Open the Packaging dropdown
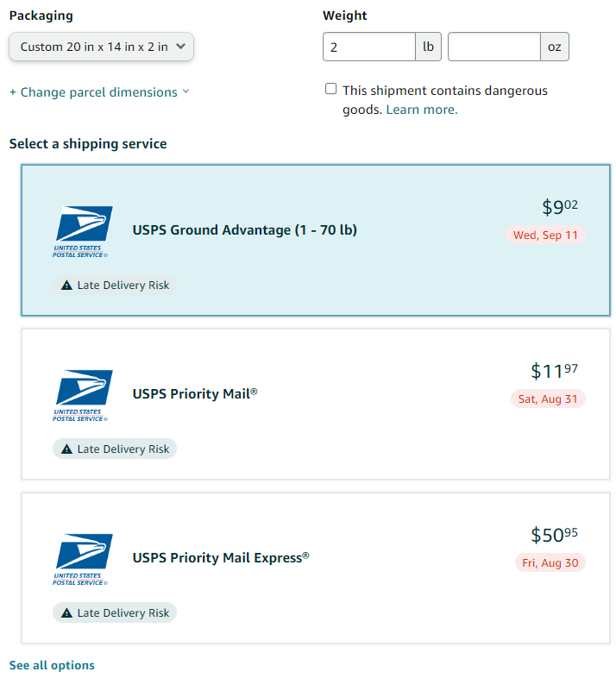This screenshot has height=678, width=616. point(101,47)
